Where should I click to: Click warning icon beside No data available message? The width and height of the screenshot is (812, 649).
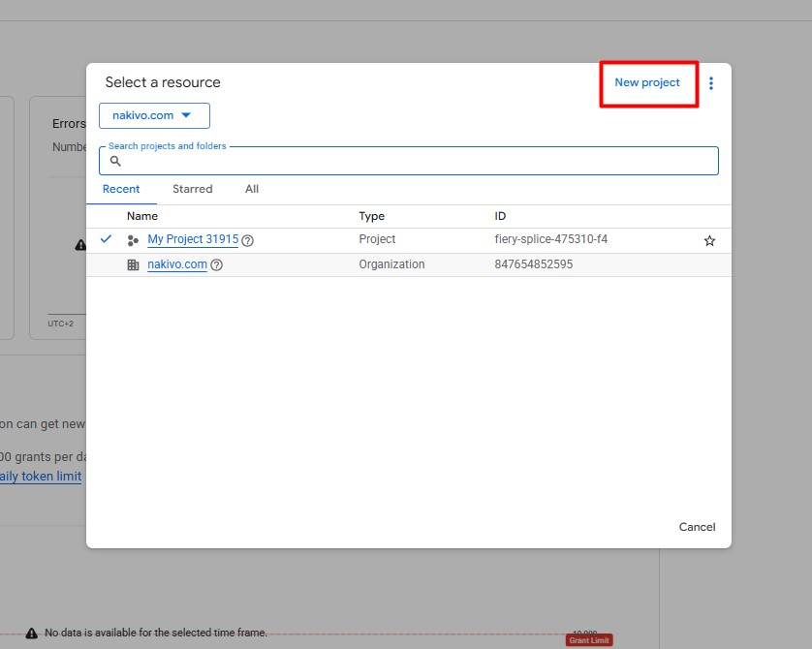(32, 633)
